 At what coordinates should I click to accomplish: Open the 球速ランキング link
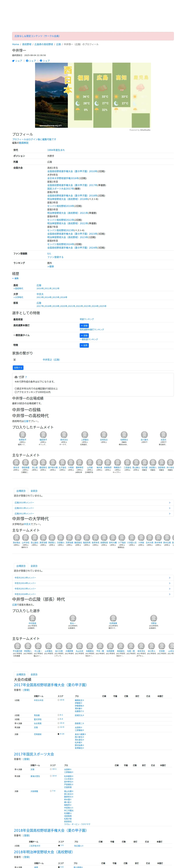(x=87, y=319)
